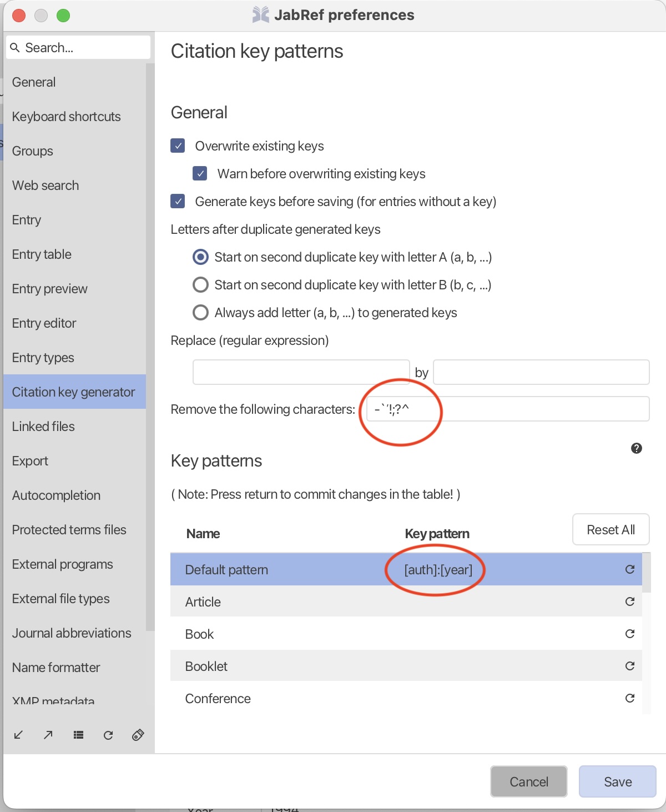666x812 pixels.
Task: Open help via the question mark icon
Action: click(637, 448)
